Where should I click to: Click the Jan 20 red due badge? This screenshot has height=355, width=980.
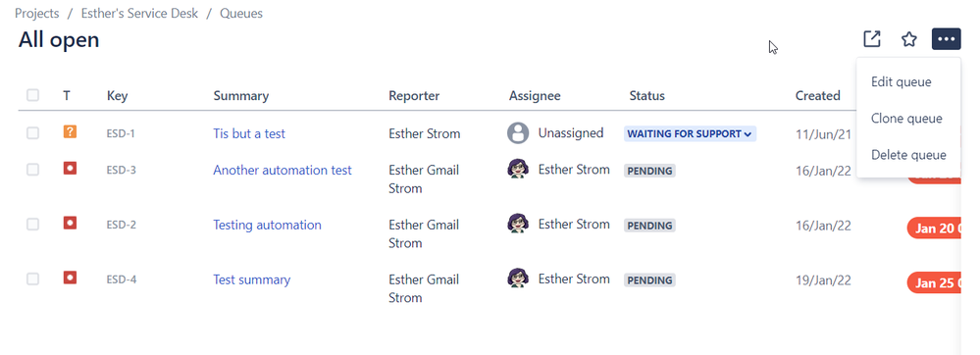click(934, 228)
